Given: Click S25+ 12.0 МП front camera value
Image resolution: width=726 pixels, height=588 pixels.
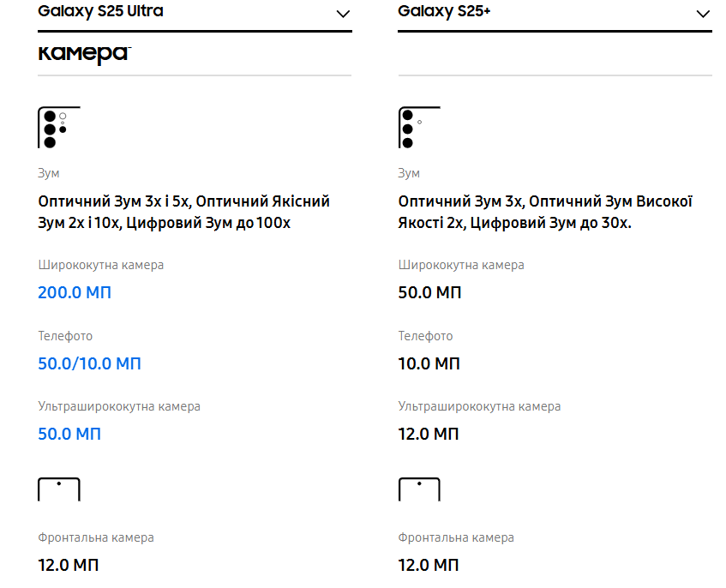Looking at the screenshot, I should click(429, 565).
